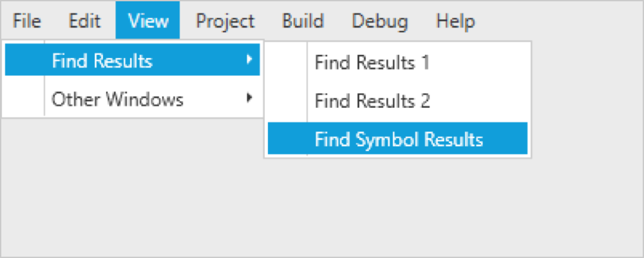Select the Find Results submenu entry

(x=102, y=61)
